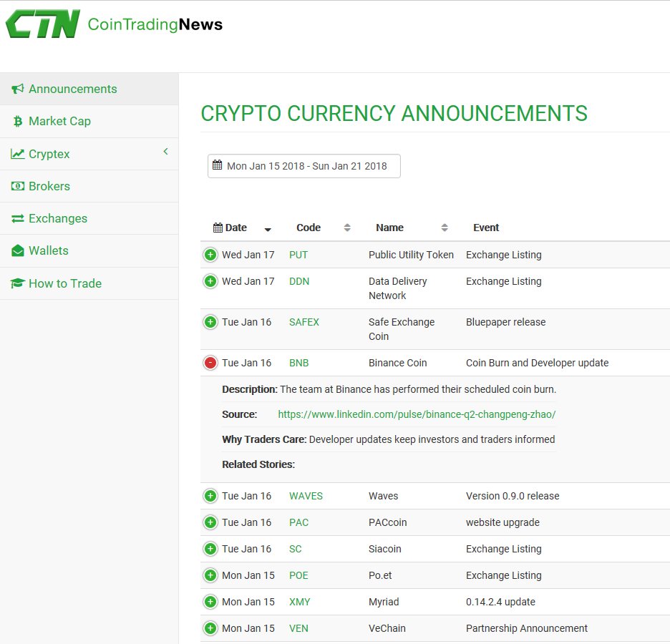Expand the XMY Myriad row
670x644 pixels.
click(210, 602)
